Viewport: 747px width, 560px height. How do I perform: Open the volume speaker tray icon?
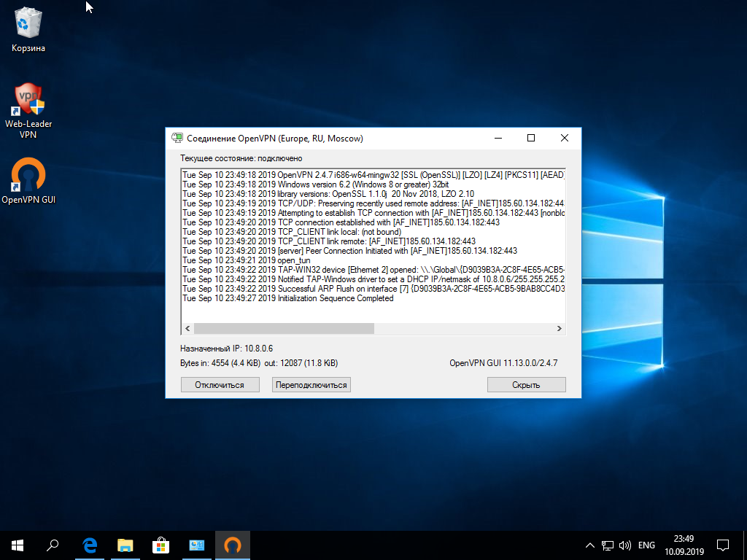tap(625, 545)
